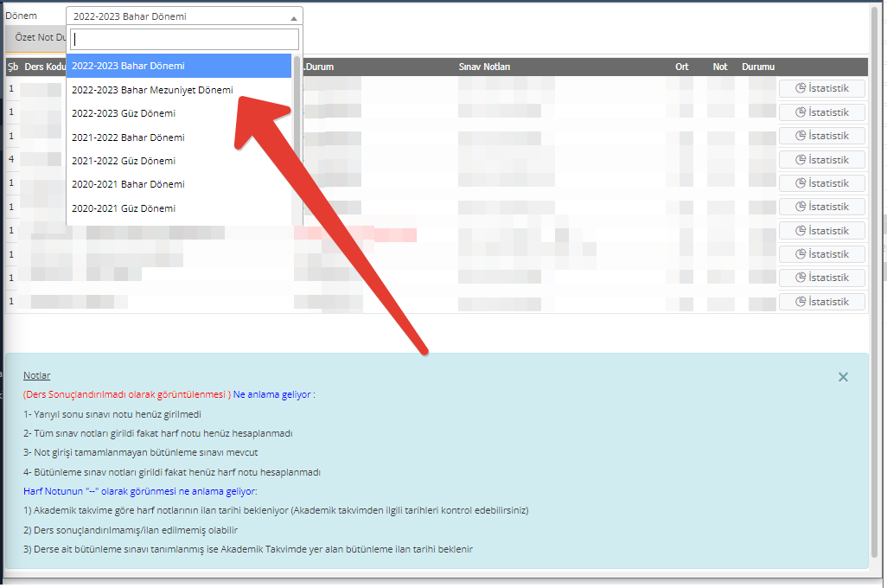Click the Ort column header
The width and height of the screenshot is (887, 588).
coord(682,67)
